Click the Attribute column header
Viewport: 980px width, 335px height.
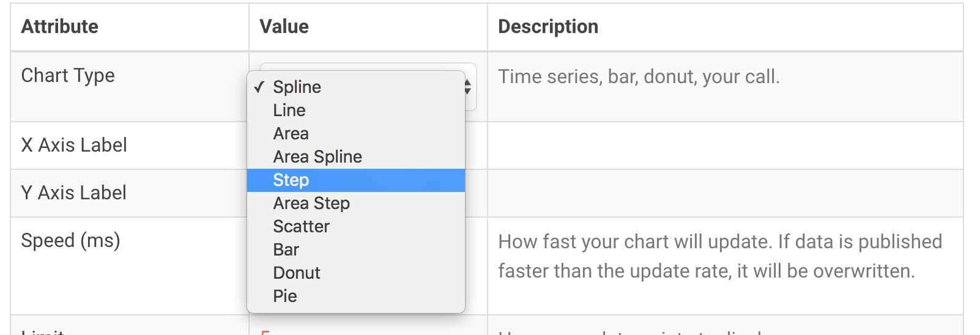[x=60, y=27]
